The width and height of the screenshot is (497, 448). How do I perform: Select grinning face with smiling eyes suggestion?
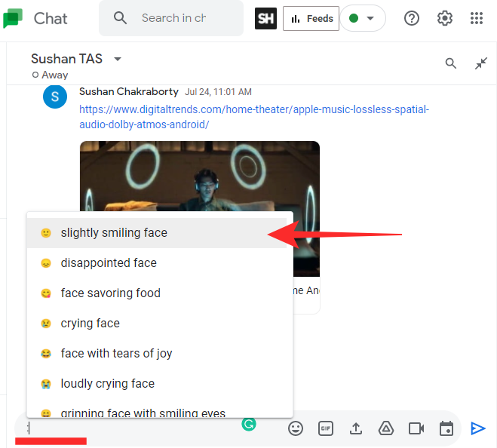click(x=157, y=409)
